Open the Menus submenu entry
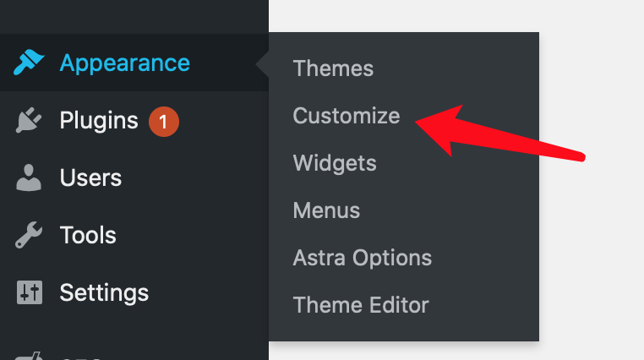This screenshot has height=360, width=644. click(x=326, y=210)
